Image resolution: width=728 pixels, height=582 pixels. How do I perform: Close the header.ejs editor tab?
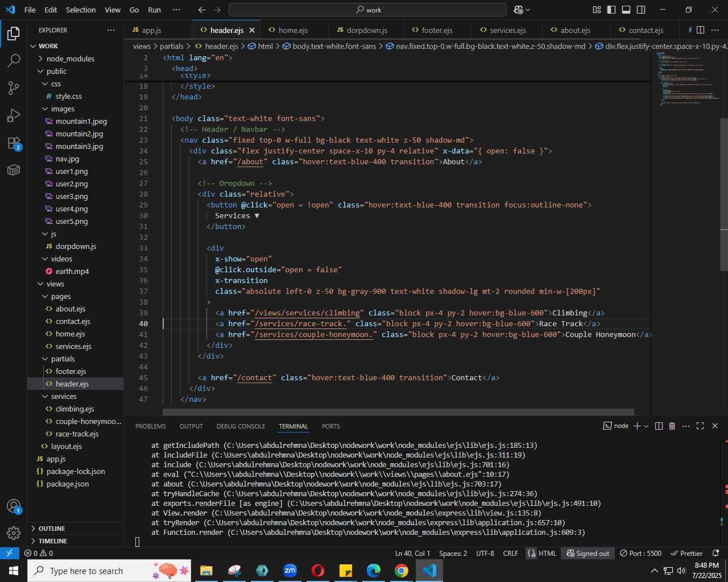pos(252,30)
